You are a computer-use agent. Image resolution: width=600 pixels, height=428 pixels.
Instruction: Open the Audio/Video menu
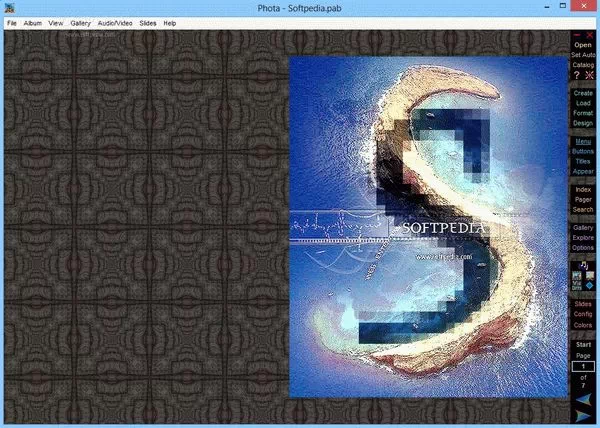coord(114,22)
